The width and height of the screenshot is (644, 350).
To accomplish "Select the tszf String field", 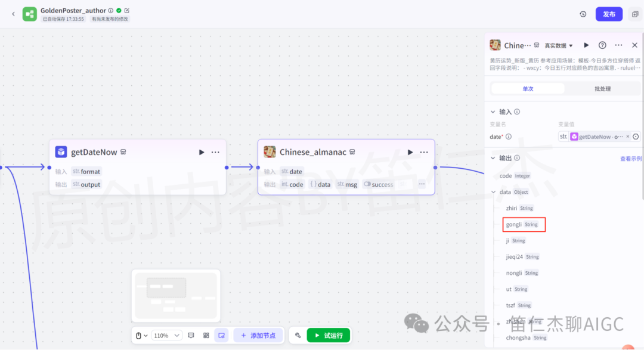I will coord(519,305).
